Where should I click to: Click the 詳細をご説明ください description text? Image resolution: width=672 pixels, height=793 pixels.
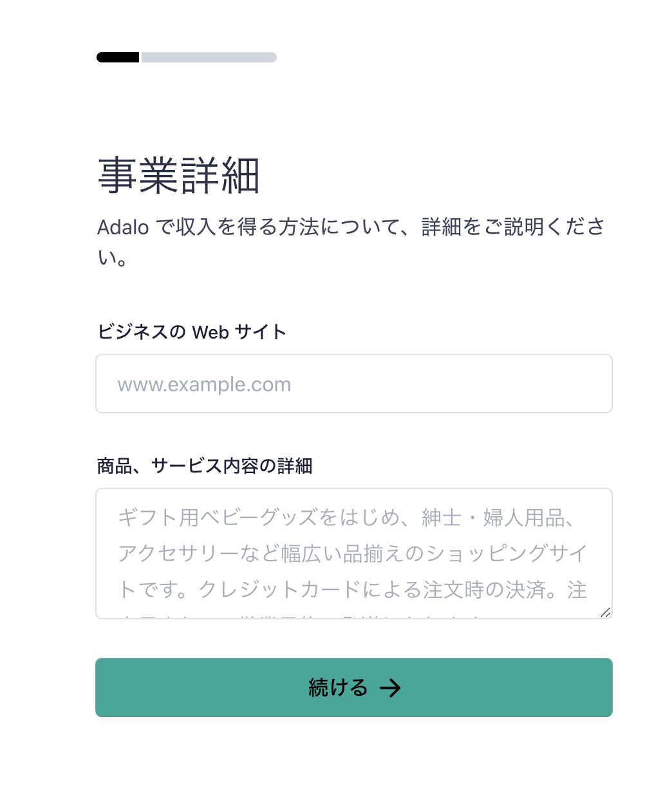pos(513,227)
